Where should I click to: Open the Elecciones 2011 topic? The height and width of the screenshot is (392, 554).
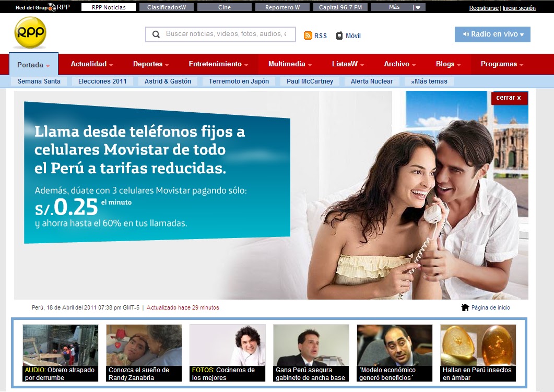102,81
